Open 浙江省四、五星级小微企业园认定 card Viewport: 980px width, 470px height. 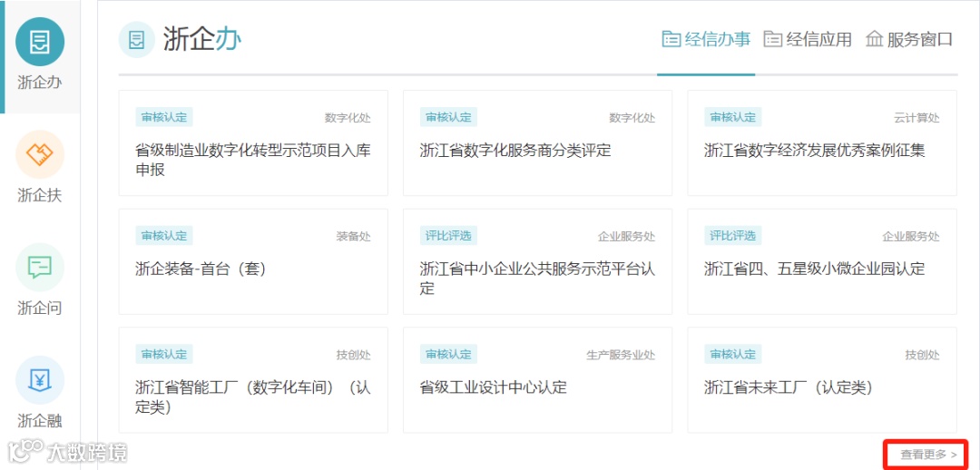[822, 262]
